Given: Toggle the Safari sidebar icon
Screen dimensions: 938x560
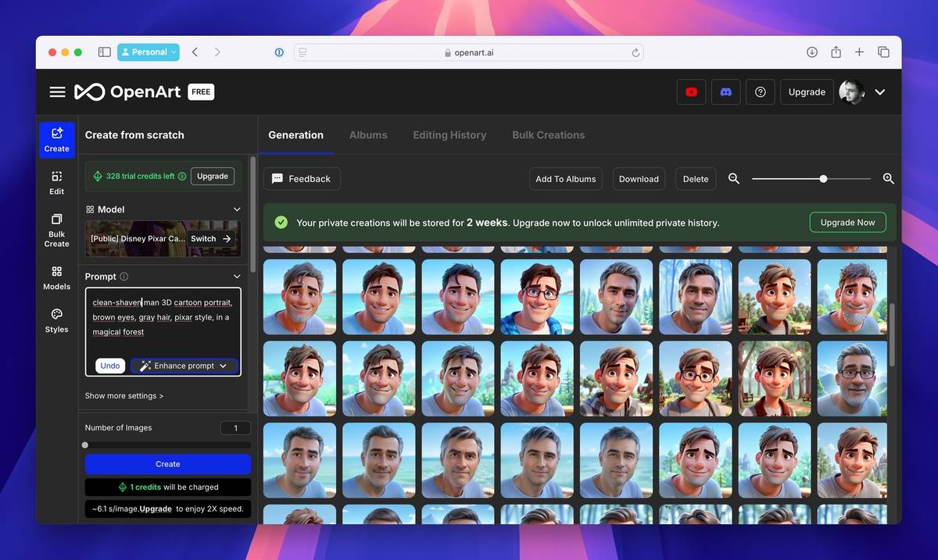Looking at the screenshot, I should pos(104,52).
